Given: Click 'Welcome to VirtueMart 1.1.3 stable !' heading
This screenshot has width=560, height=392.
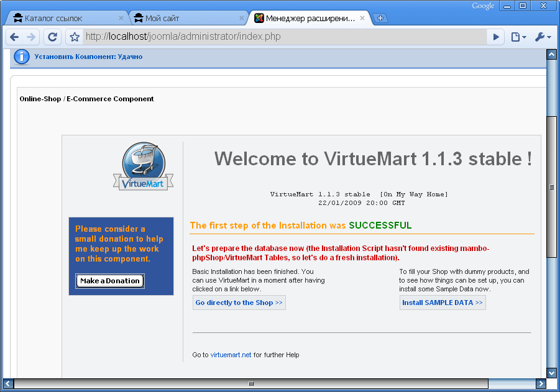Looking at the screenshot, I should point(373,158).
